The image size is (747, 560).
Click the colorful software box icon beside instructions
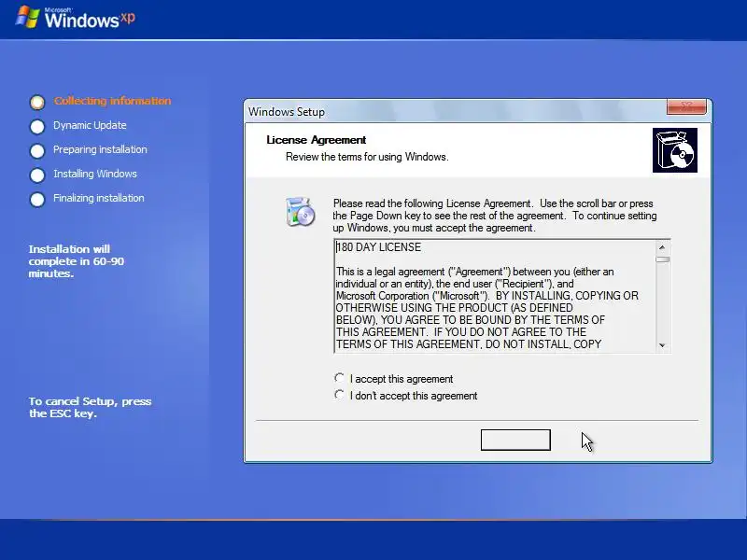300,212
